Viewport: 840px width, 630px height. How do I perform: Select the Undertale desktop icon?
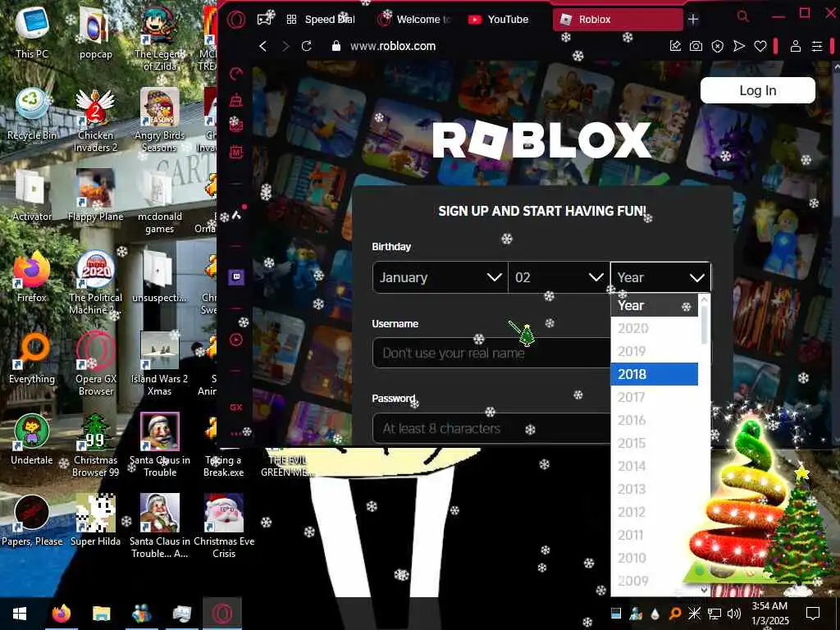point(32,440)
